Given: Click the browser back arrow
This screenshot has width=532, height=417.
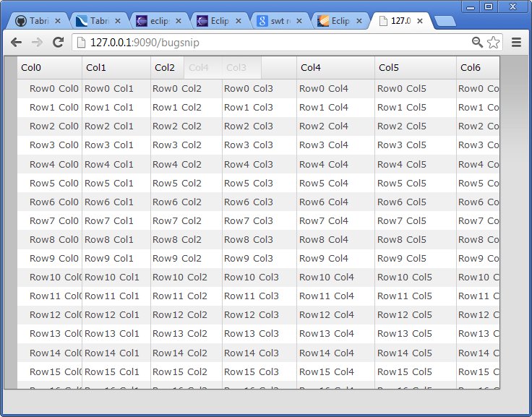Looking at the screenshot, I should 16,43.
